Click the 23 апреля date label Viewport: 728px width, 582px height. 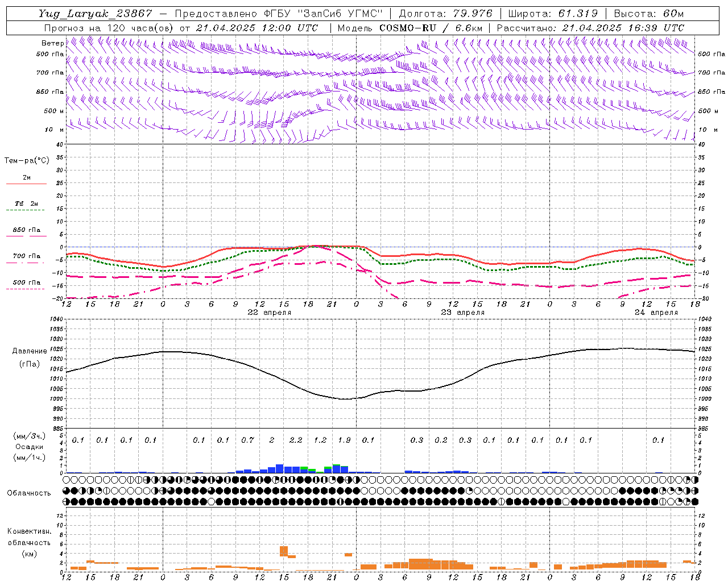click(x=462, y=313)
